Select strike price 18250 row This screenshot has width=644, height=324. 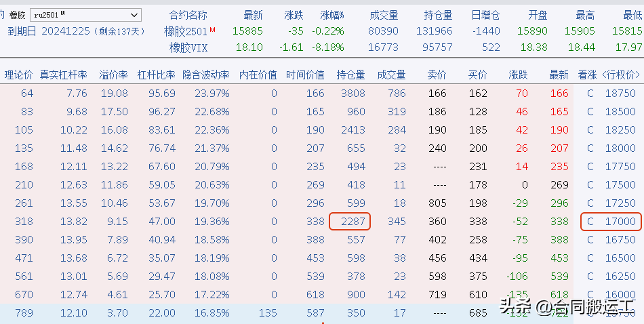click(620, 129)
